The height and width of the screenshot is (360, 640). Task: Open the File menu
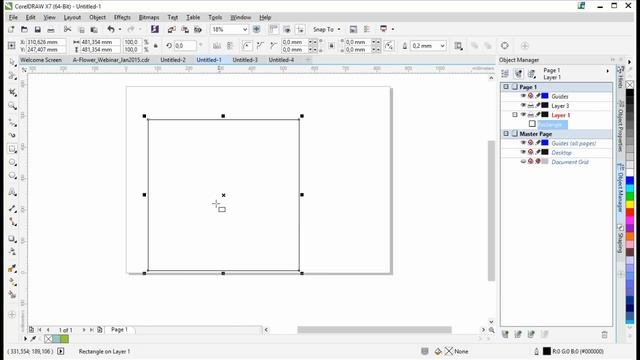coord(13,17)
